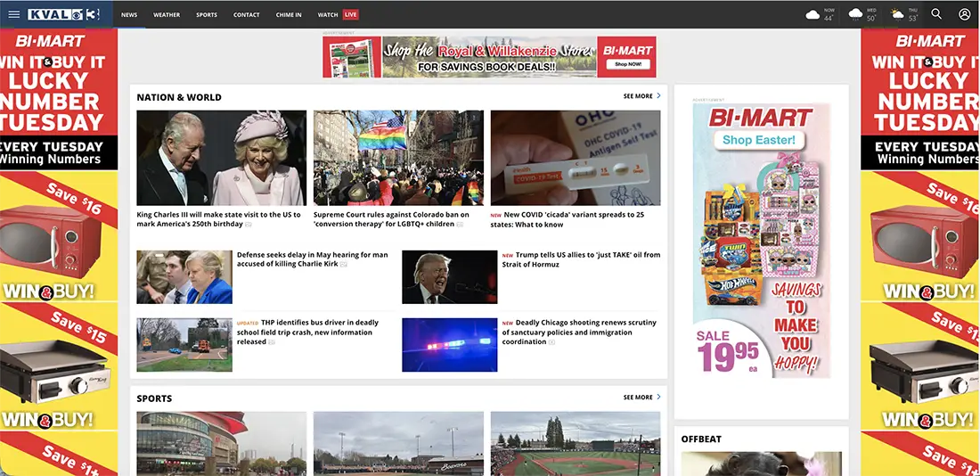Click the Trump speaking thumbnail
This screenshot has width=980, height=476.
[x=449, y=277]
